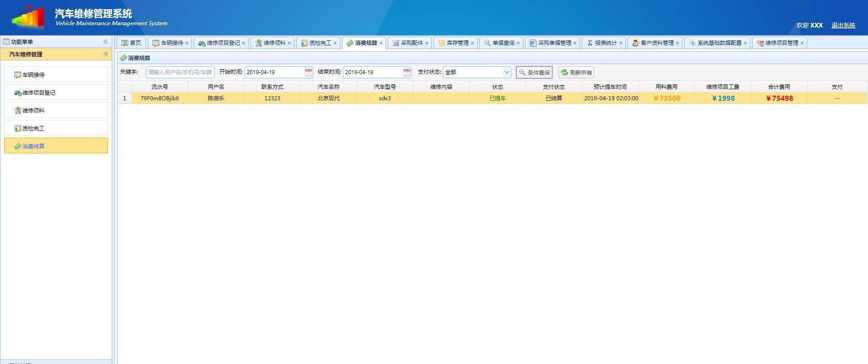Close the 单据查询 tab
868x364 pixels.
518,43
